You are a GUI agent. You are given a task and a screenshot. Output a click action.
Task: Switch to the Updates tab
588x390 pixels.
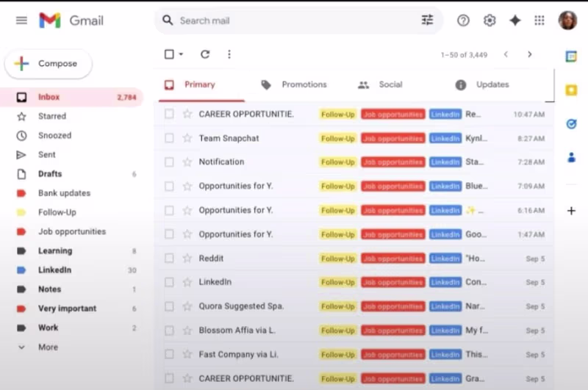483,84
